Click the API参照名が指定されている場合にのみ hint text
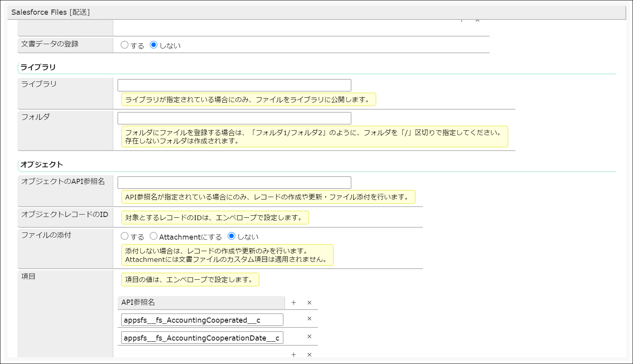This screenshot has height=364, width=633. pyautogui.click(x=268, y=197)
